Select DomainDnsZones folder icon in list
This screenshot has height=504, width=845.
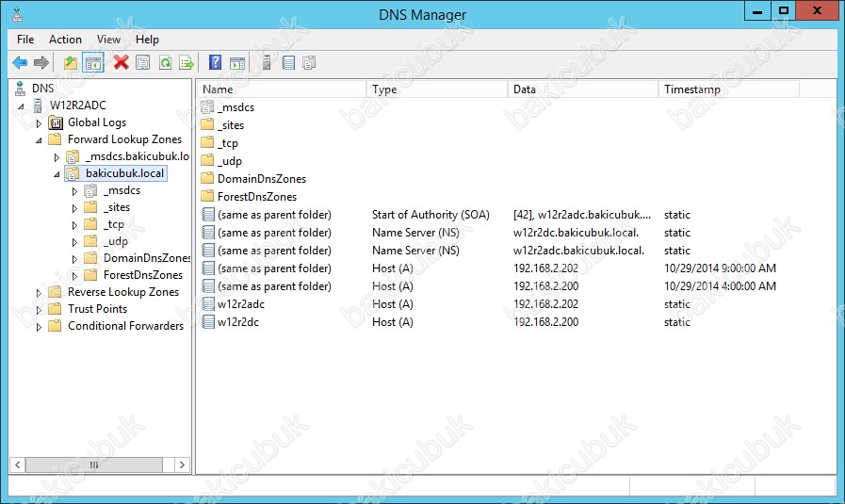click(207, 178)
